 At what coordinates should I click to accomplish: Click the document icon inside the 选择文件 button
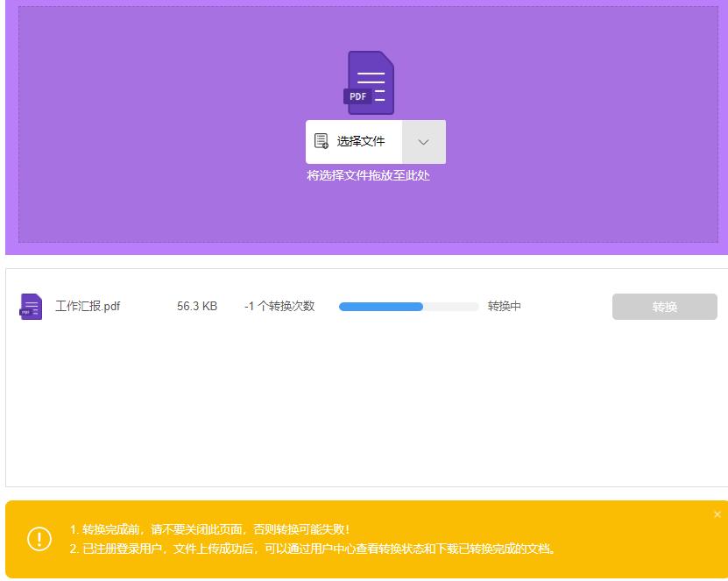[x=322, y=140]
